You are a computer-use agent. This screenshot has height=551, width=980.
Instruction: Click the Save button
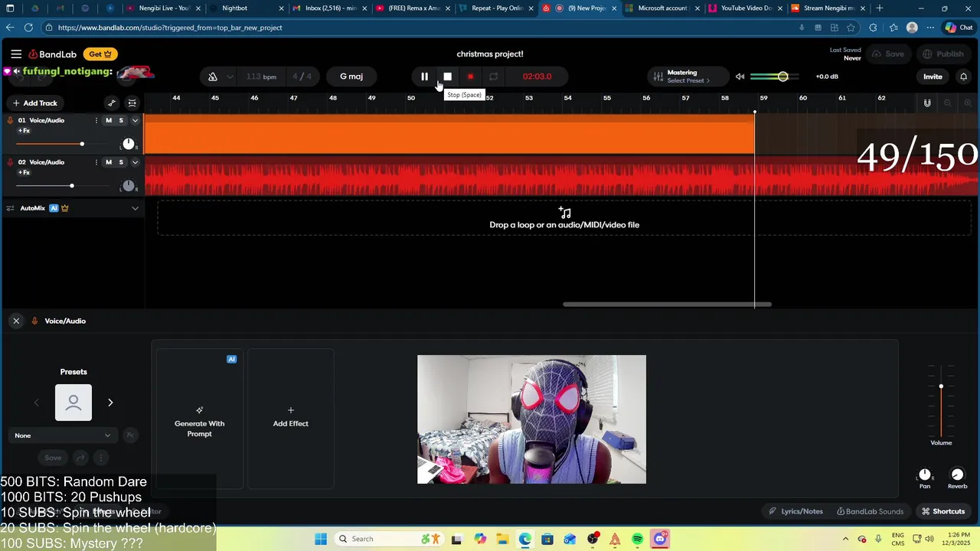click(889, 54)
